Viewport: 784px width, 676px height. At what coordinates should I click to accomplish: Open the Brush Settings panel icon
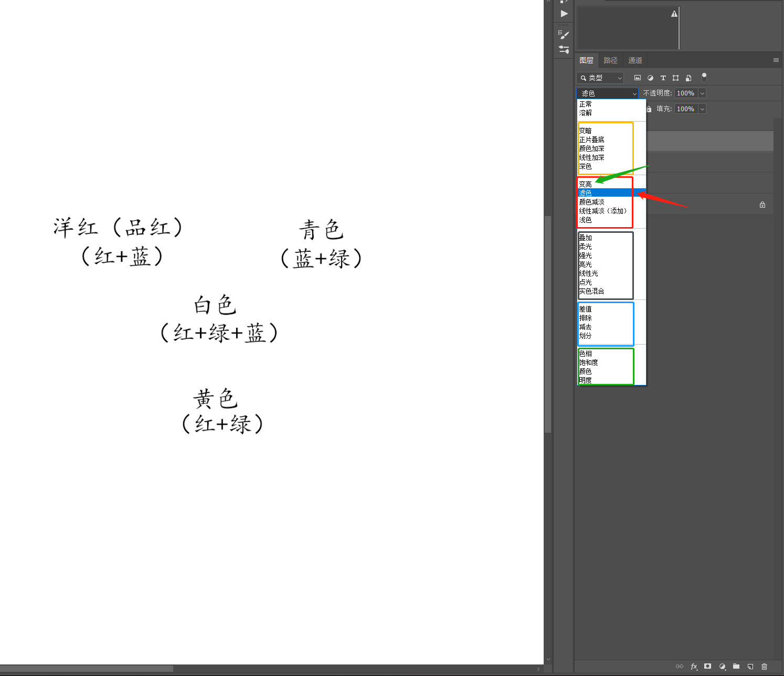point(564,35)
